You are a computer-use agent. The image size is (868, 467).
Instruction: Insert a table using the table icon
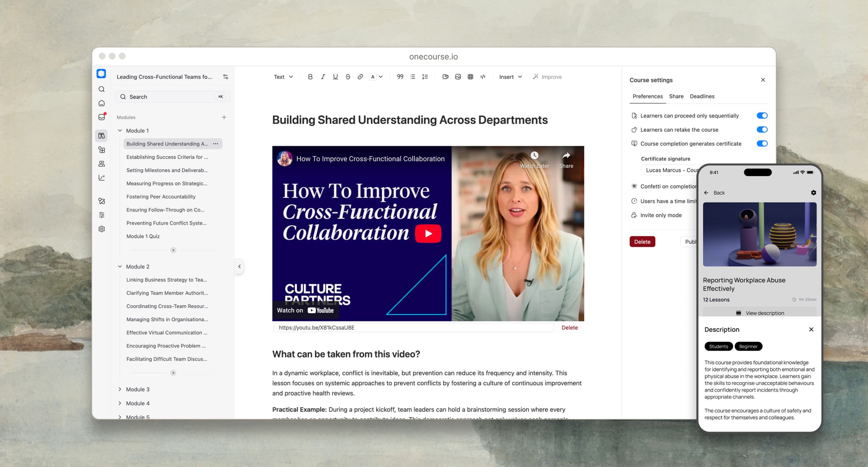pyautogui.click(x=470, y=77)
